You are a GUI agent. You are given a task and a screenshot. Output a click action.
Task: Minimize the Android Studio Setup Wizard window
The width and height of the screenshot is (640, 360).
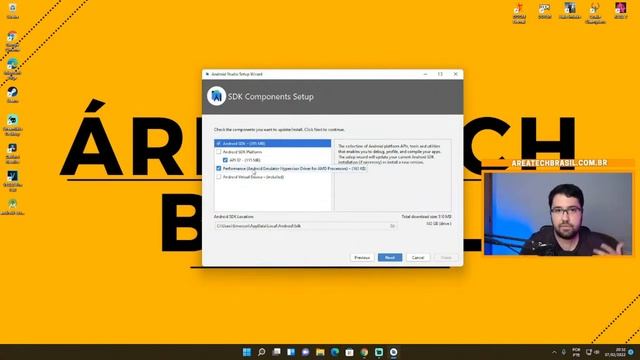click(425, 74)
